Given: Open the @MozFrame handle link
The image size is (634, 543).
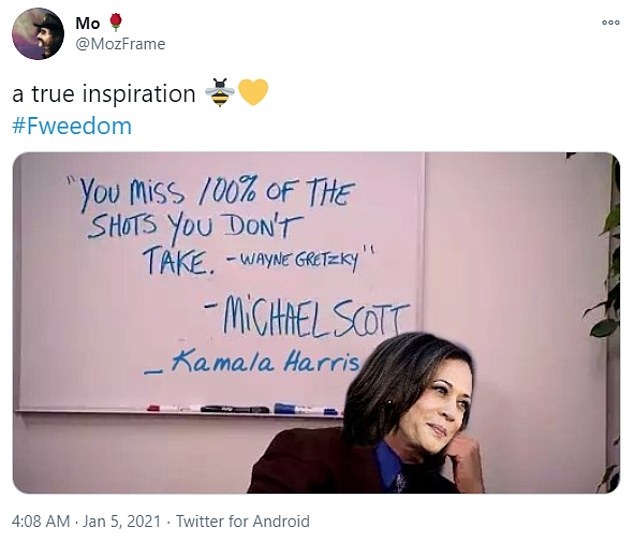Looking at the screenshot, I should (x=120, y=44).
